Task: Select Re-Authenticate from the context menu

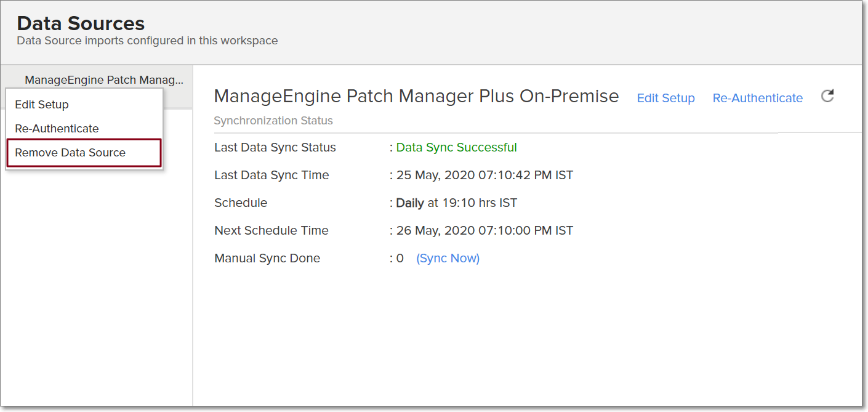Action: [57, 129]
